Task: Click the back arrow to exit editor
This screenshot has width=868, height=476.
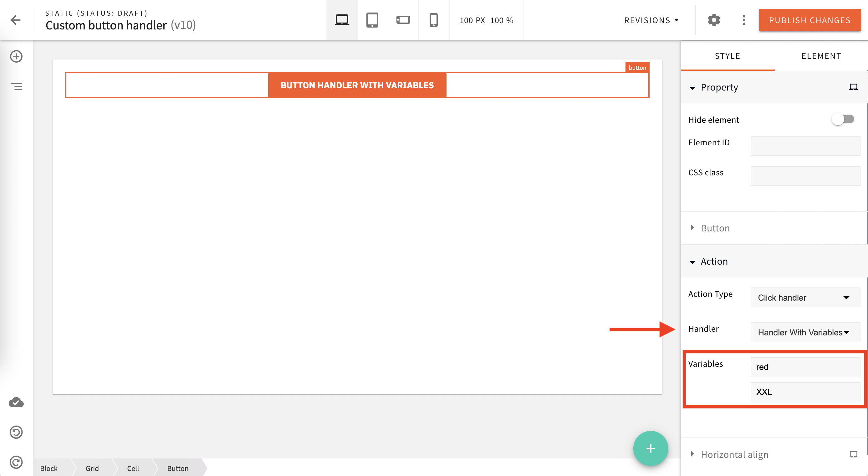Action: [16, 20]
